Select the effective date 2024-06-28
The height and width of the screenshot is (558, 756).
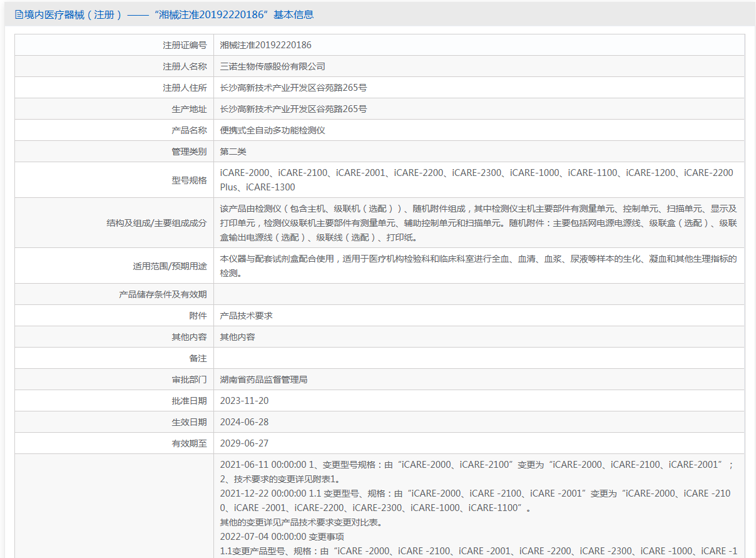coord(244,422)
